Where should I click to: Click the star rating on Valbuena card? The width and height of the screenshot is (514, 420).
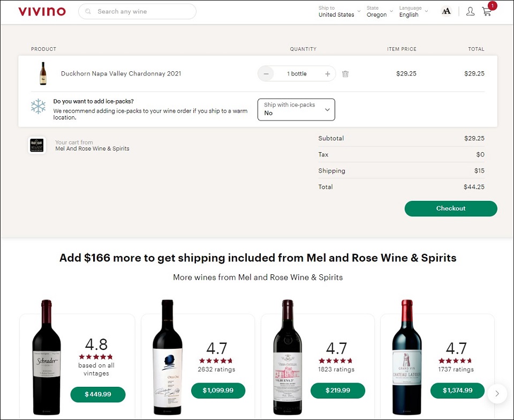click(335, 361)
